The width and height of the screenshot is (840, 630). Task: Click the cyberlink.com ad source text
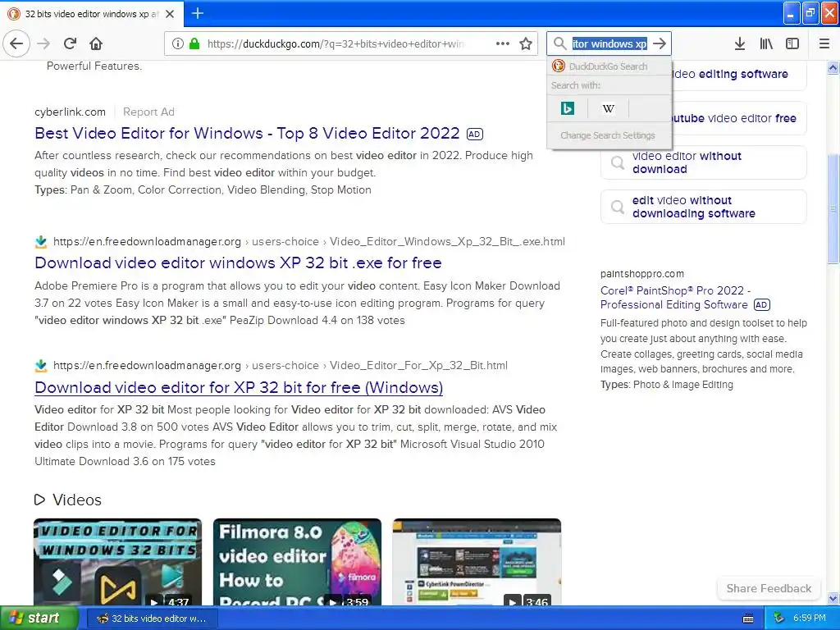click(71, 112)
